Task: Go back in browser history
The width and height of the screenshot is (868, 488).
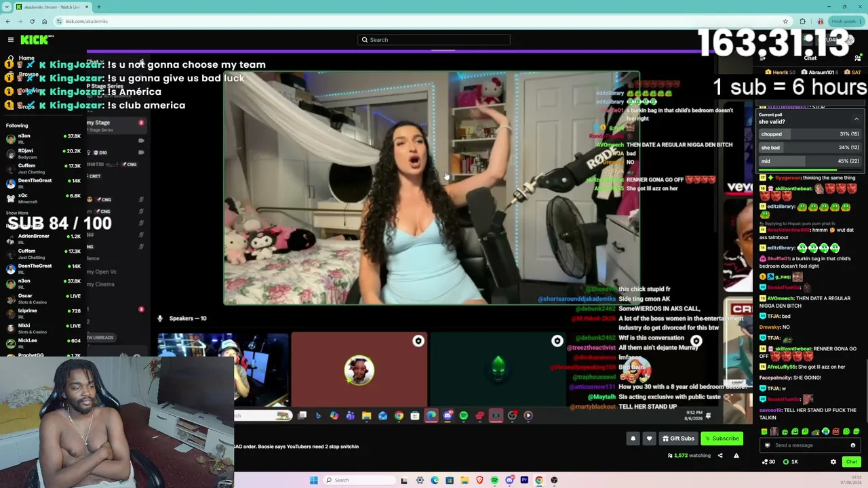Action: (x=8, y=21)
